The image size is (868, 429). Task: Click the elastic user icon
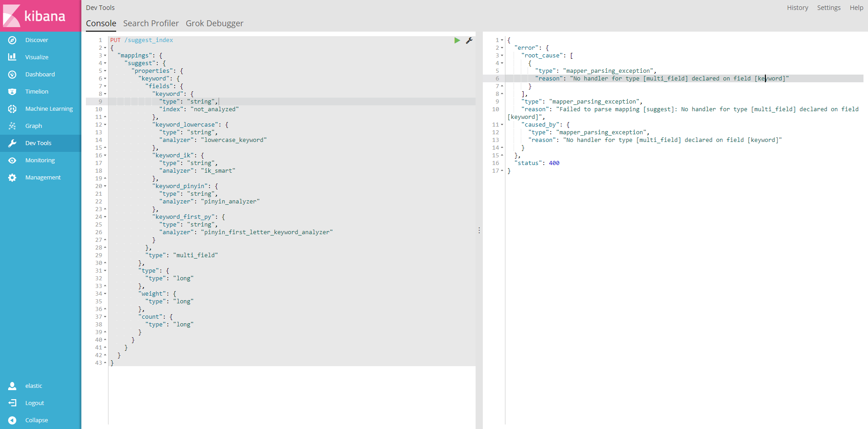(12, 386)
